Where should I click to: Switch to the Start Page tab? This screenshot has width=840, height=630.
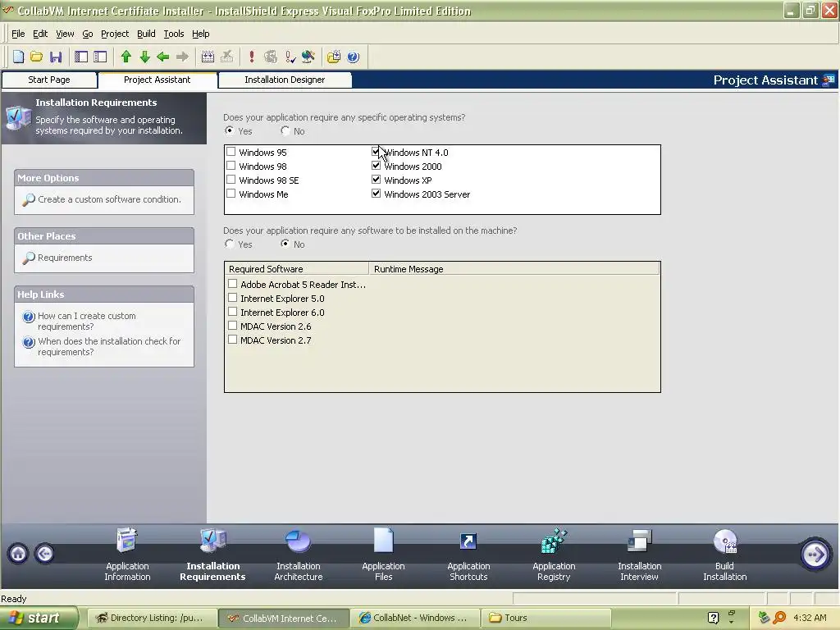tap(49, 80)
